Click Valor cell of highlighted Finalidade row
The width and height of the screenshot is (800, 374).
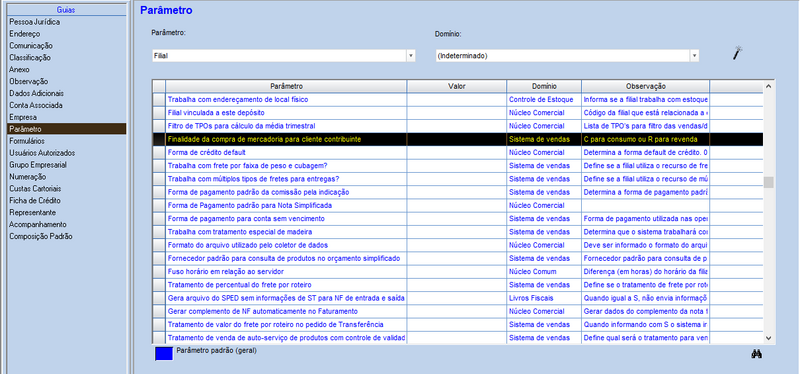(x=457, y=139)
